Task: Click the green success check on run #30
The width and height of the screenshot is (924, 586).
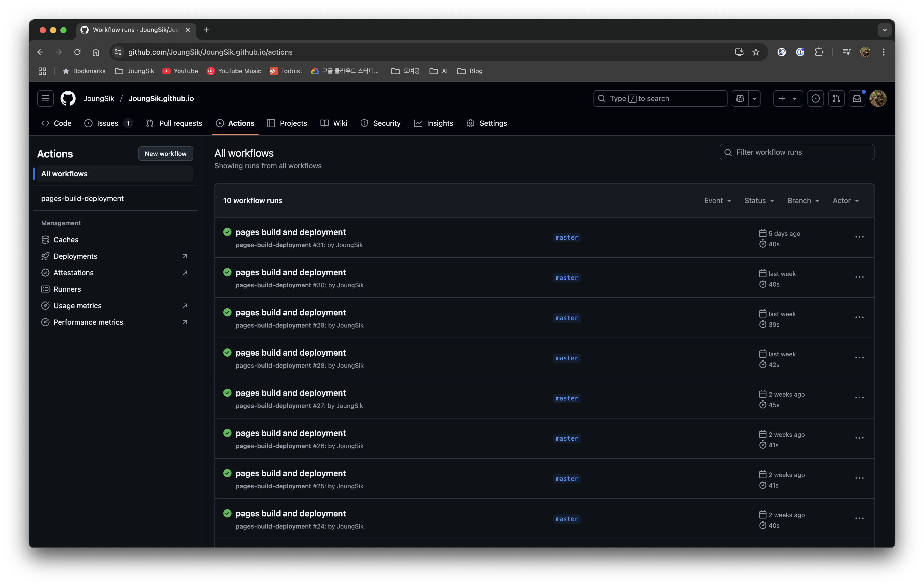Action: 227,272
